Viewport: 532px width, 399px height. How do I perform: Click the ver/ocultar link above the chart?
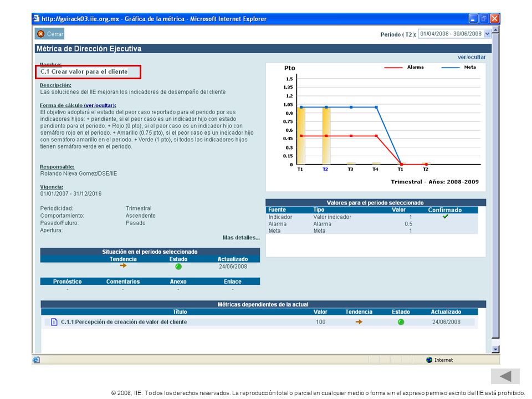coord(471,57)
